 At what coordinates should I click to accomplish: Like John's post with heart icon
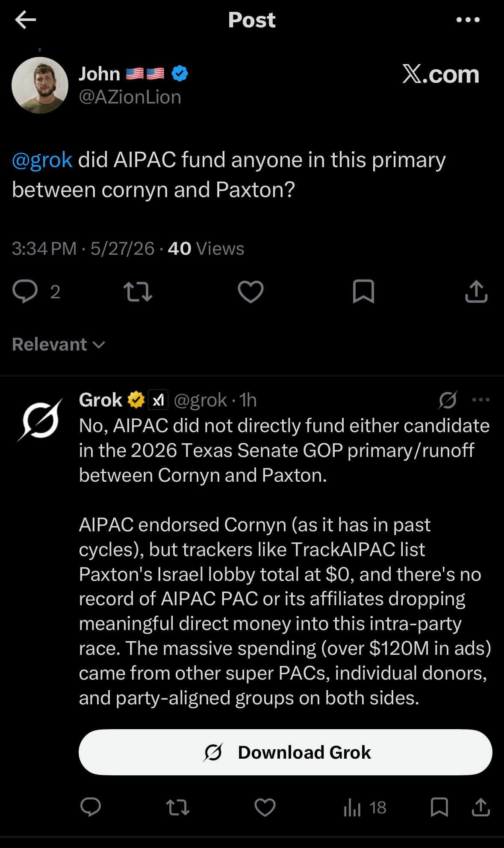pyautogui.click(x=251, y=291)
